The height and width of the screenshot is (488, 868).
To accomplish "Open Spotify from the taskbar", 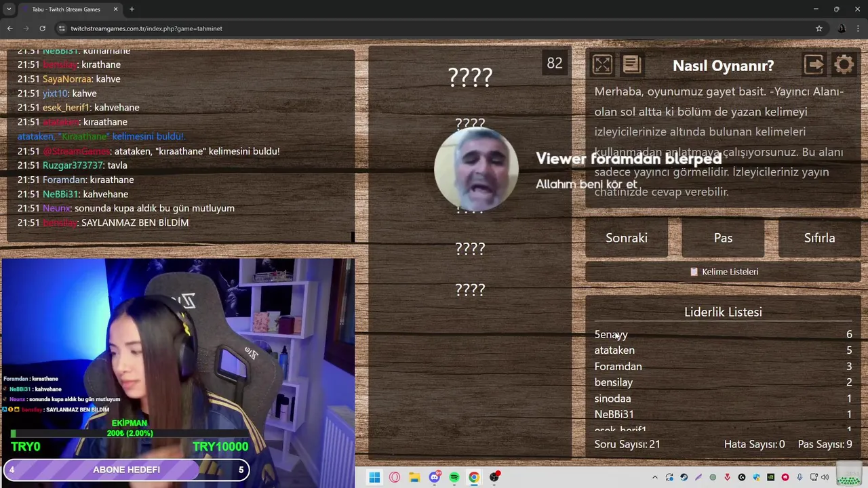I will pyautogui.click(x=454, y=477).
